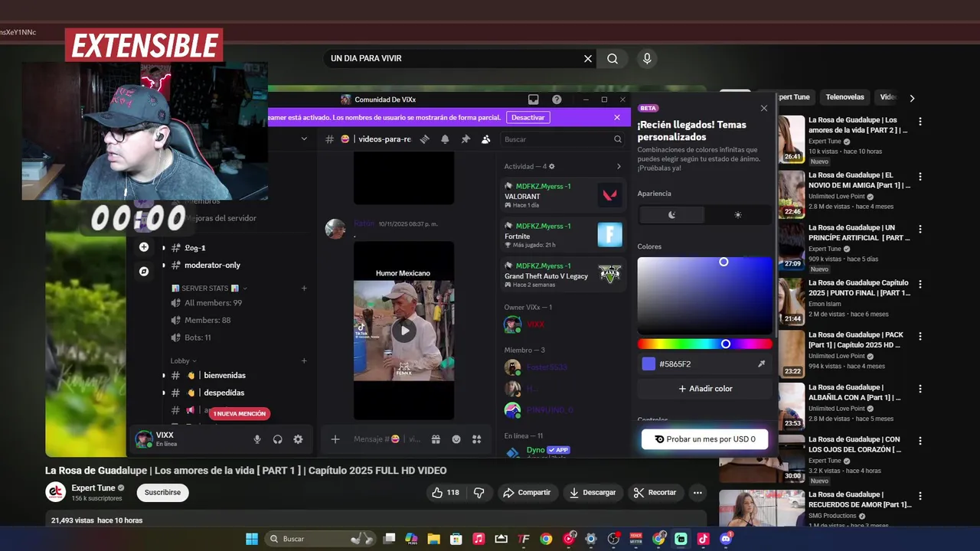Select the Telenovelas chip
This screenshot has width=980, height=551.
coord(844,97)
